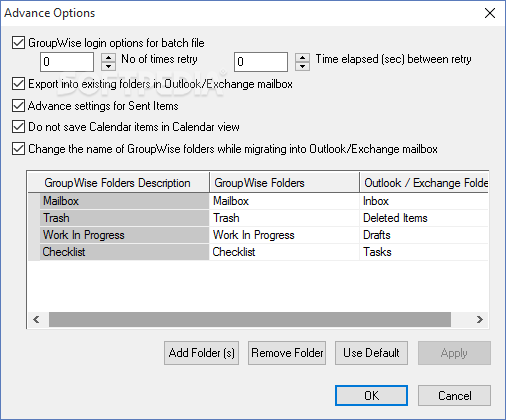Click the left scroll arrow of table

(36, 319)
